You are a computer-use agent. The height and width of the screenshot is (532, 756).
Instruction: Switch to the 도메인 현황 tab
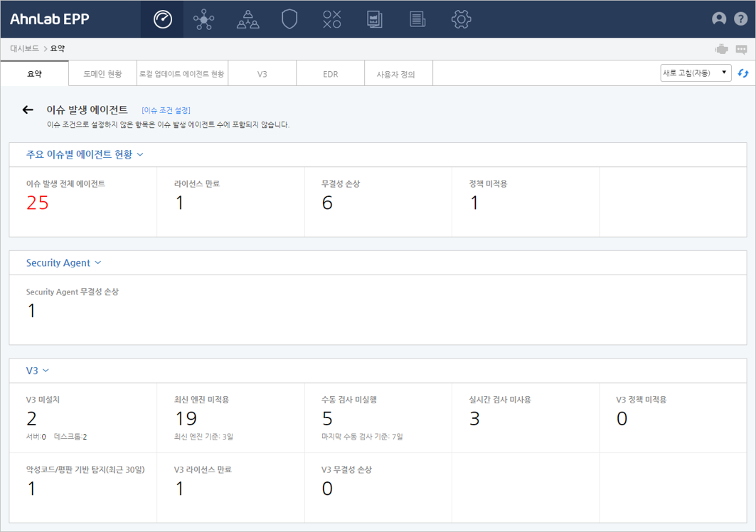coord(102,73)
